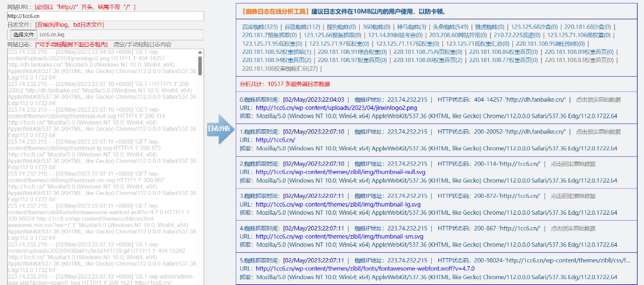Open the 雅虎蜘蛛(0) filter link
Image resolution: width=644 pixels, height=285 pixels.
click(490, 27)
